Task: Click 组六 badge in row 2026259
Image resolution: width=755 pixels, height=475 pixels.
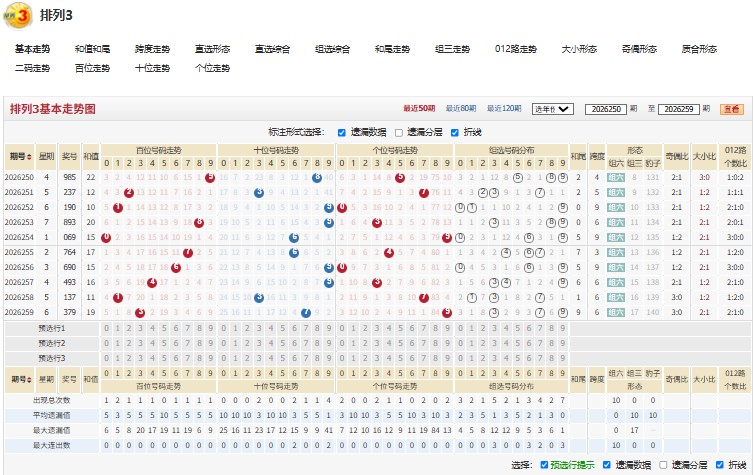Action: coord(616,312)
